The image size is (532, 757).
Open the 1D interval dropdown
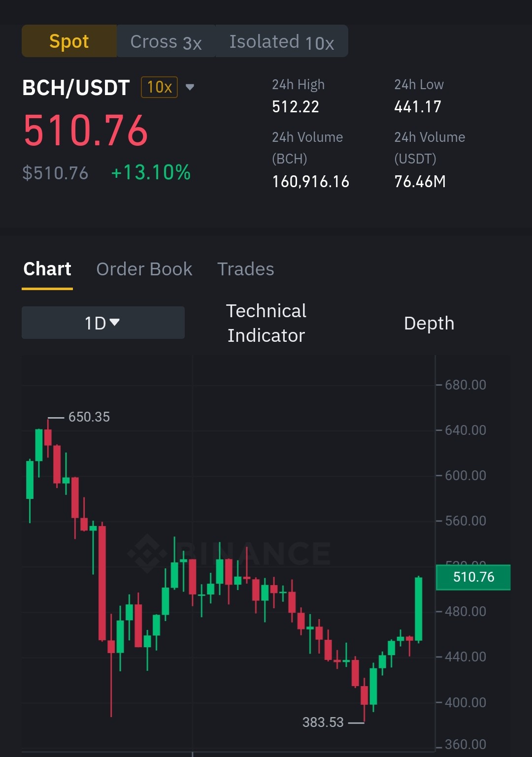click(103, 323)
